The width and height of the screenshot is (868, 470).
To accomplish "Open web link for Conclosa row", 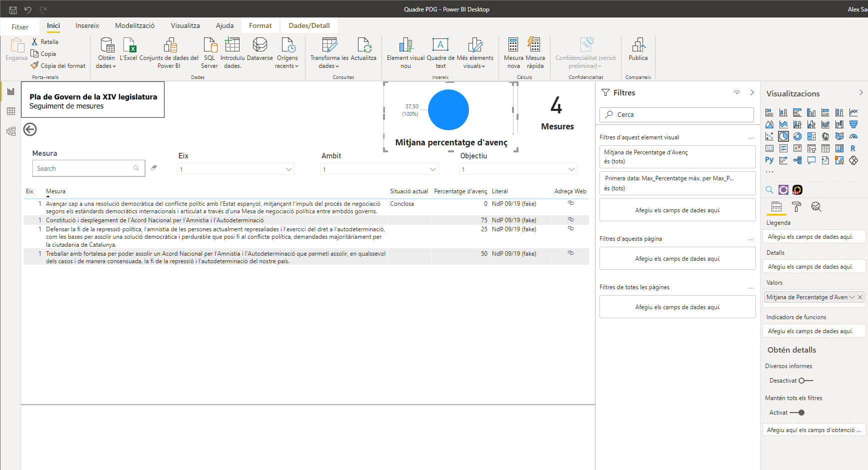I will 570,203.
